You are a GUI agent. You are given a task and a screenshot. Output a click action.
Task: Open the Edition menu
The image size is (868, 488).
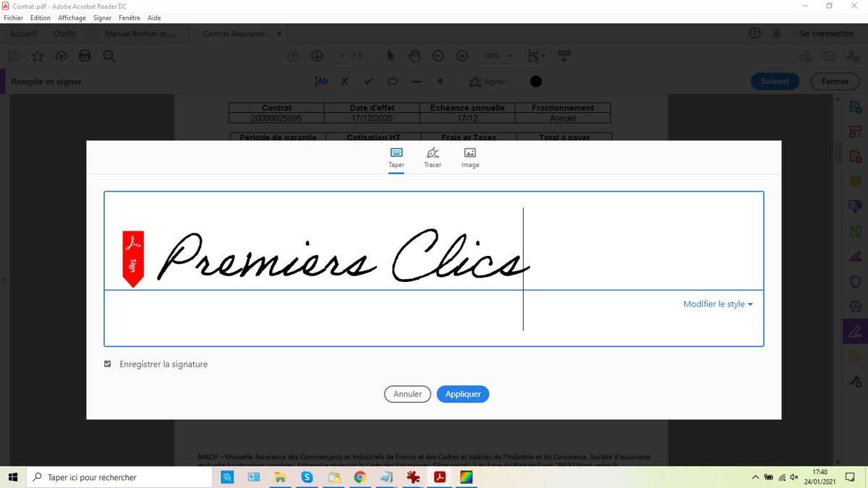click(41, 17)
